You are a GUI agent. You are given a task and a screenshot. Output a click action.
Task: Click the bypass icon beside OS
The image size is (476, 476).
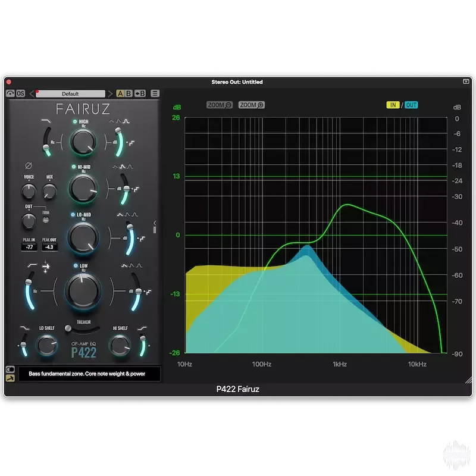tap(10, 93)
